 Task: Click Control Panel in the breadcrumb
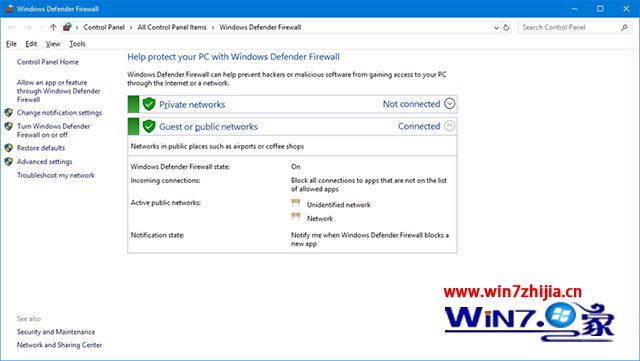click(x=104, y=27)
